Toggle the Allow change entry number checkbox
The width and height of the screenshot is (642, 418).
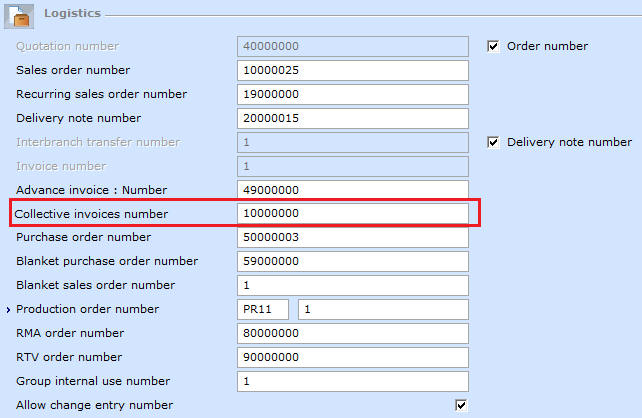click(x=461, y=405)
